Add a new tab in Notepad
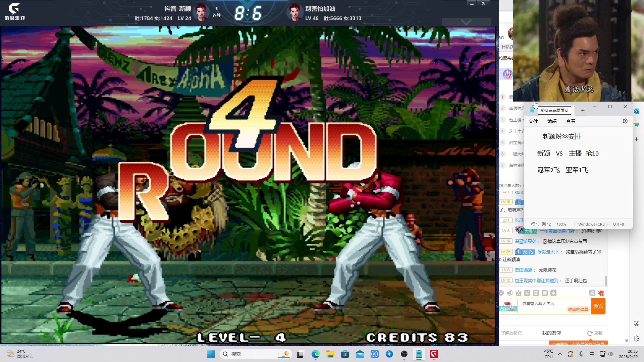 point(583,110)
